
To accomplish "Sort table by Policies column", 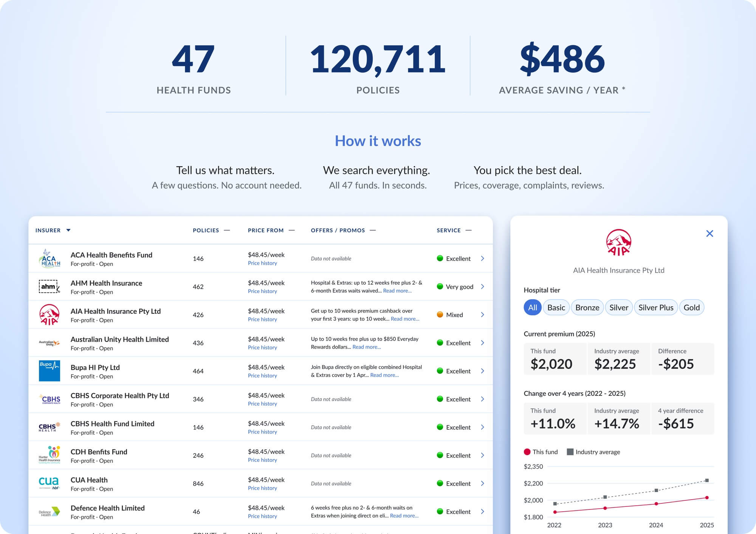I will pos(211,230).
